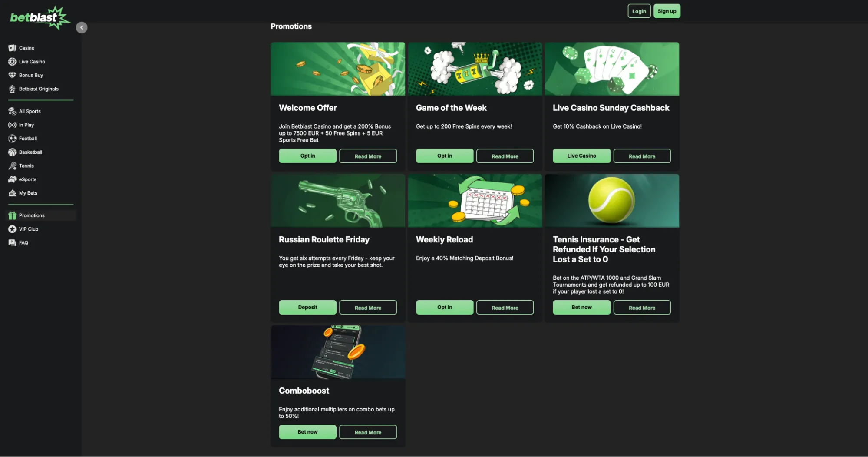The height and width of the screenshot is (457, 868).
Task: Click the Basketball icon in sidebar
Action: [12, 152]
